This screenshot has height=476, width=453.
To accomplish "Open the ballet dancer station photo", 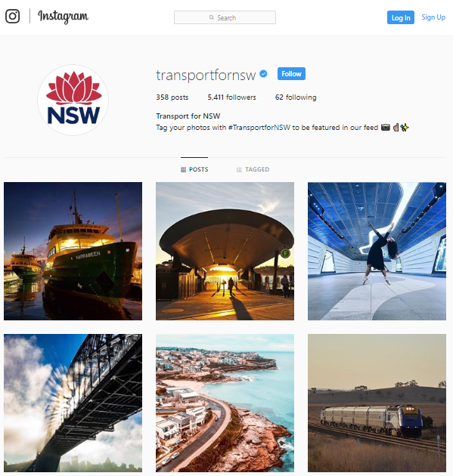I will pos(377,251).
